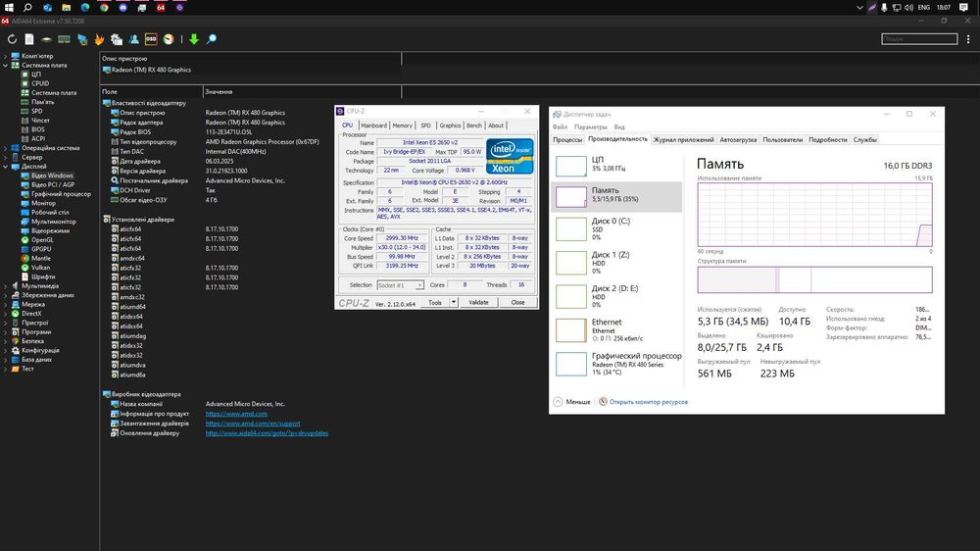Click the Значення column header
The height and width of the screenshot is (551, 980).
click(x=302, y=91)
